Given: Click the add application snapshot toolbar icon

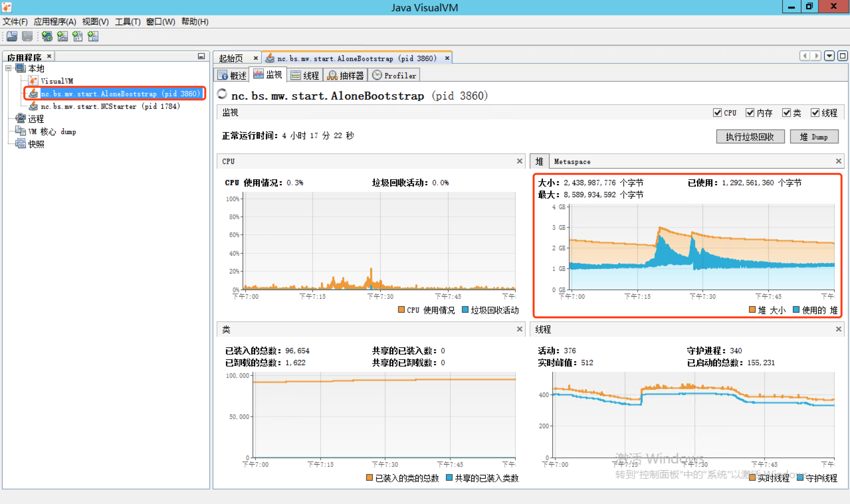Looking at the screenshot, I should [x=93, y=36].
